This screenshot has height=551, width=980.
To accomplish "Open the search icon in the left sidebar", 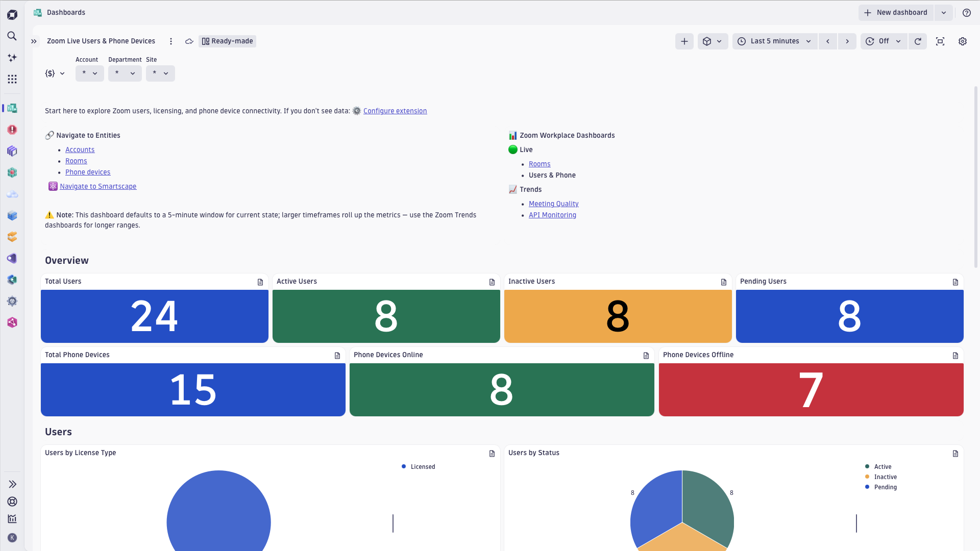I will tap(12, 36).
